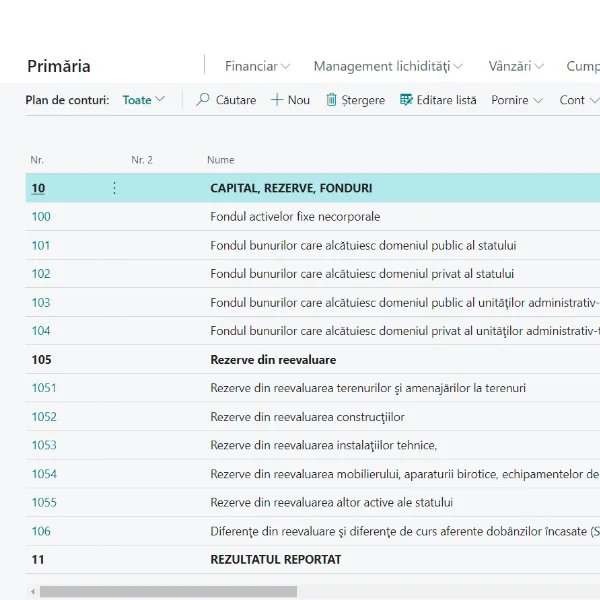Select 'Fondul activelor fixe necorporale' cell
Screen dimensions: 600x600
295,217
